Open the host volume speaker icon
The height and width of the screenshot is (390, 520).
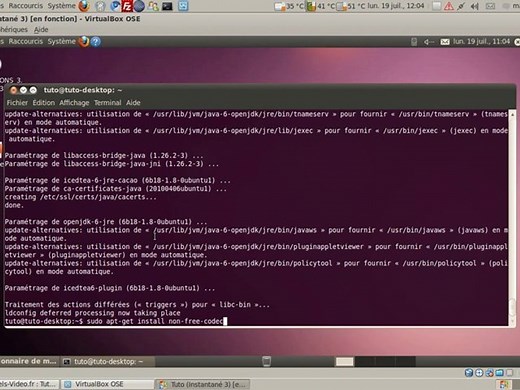pos(475,6)
